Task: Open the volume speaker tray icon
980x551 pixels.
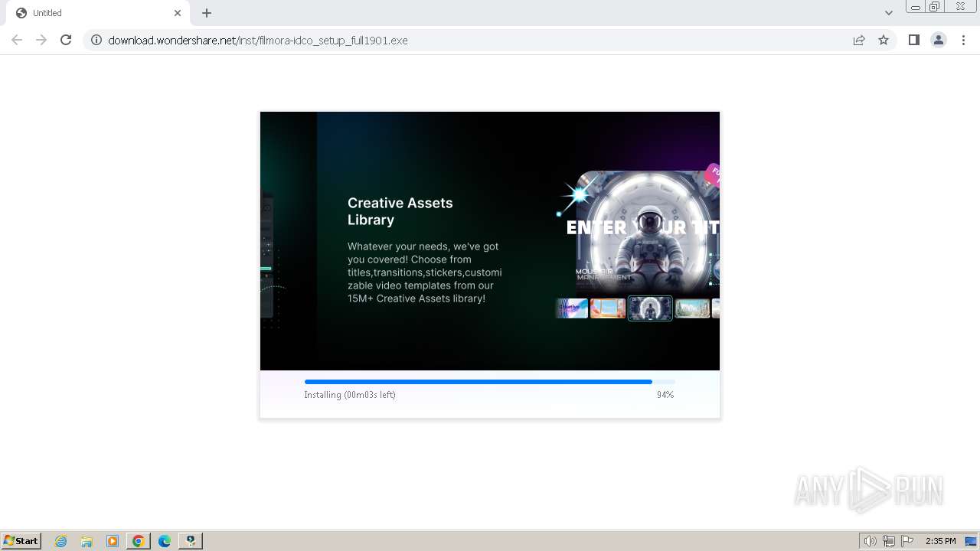Action: [870, 541]
